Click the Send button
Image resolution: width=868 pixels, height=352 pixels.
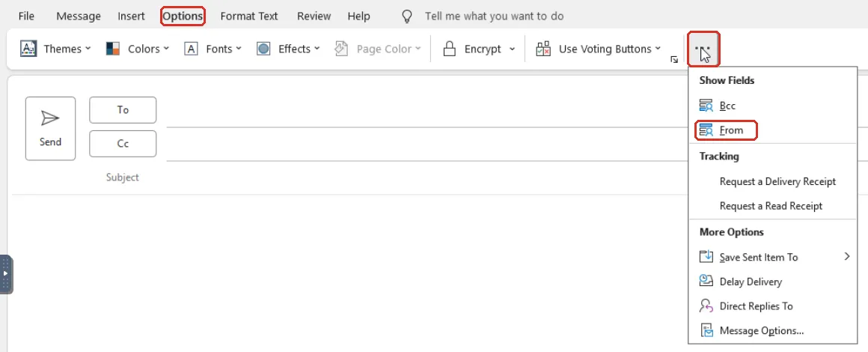[50, 129]
